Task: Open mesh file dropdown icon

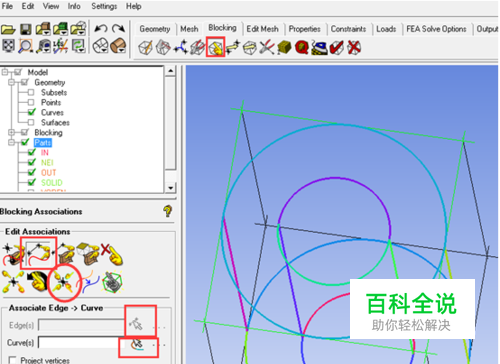Action: coord(60,29)
